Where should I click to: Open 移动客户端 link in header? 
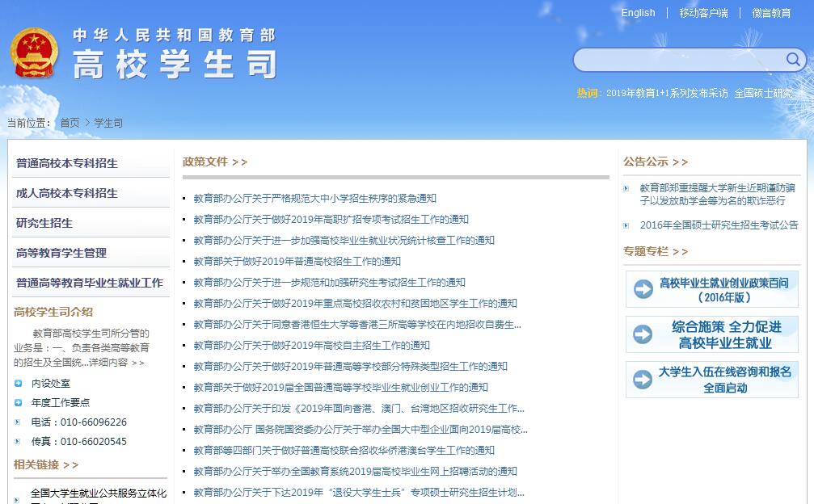click(703, 13)
